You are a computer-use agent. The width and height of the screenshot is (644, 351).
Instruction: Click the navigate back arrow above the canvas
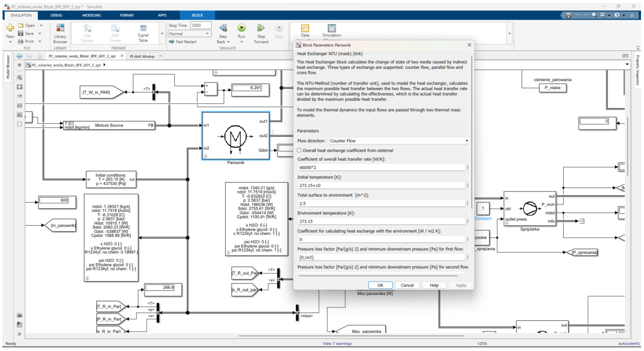pyautogui.click(x=19, y=56)
